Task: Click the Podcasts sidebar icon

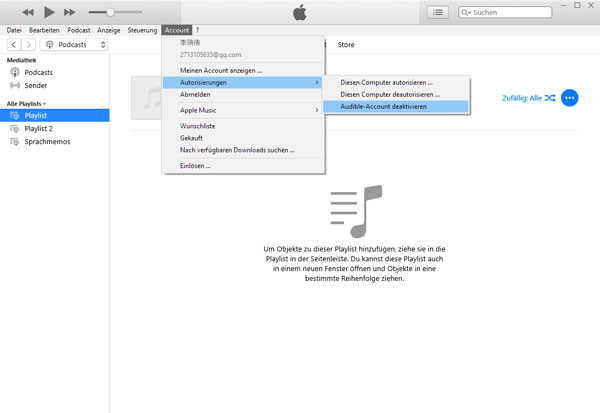Action: pos(15,72)
